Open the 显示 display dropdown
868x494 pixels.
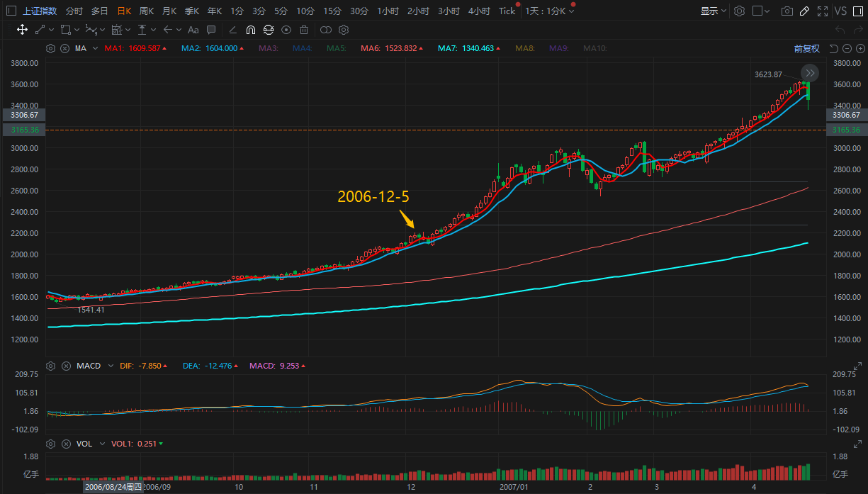coord(712,11)
